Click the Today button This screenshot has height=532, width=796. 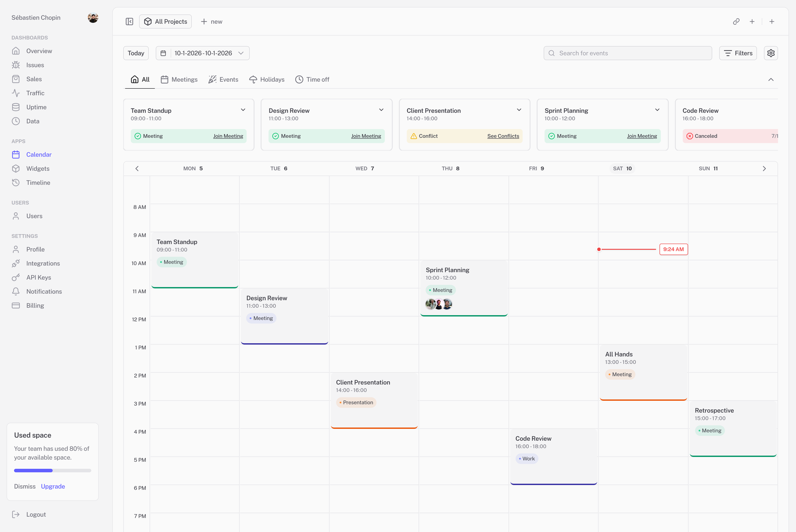tap(136, 53)
